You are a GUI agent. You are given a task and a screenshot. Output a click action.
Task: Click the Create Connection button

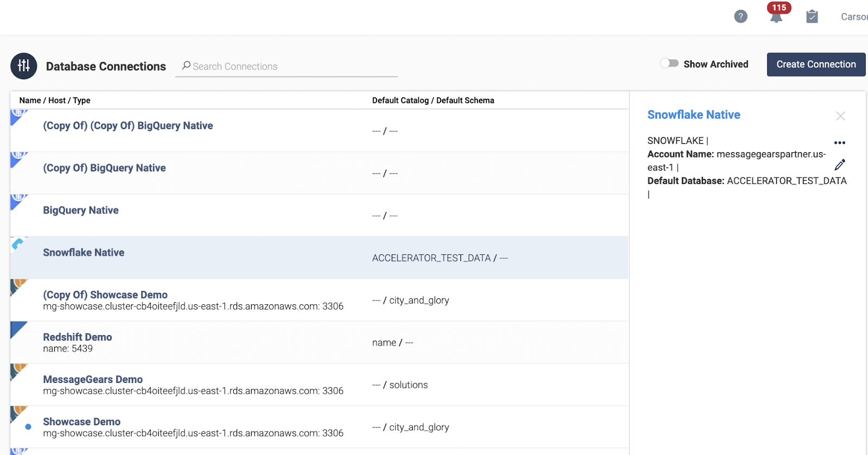[816, 65]
